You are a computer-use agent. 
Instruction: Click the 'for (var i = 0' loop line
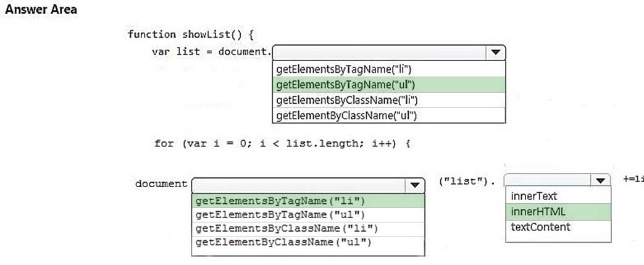coord(282,143)
